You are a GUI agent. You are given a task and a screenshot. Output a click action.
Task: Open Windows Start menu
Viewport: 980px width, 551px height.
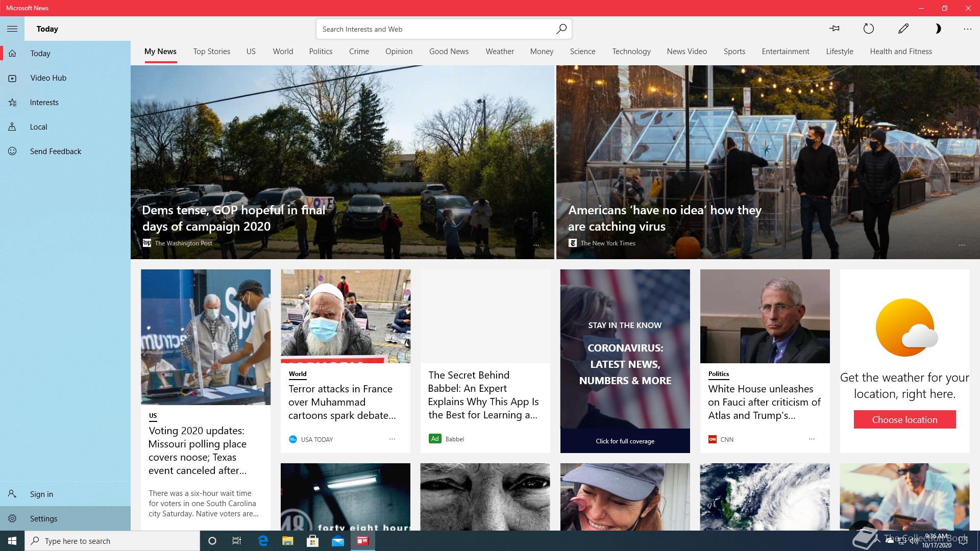tap(12, 541)
